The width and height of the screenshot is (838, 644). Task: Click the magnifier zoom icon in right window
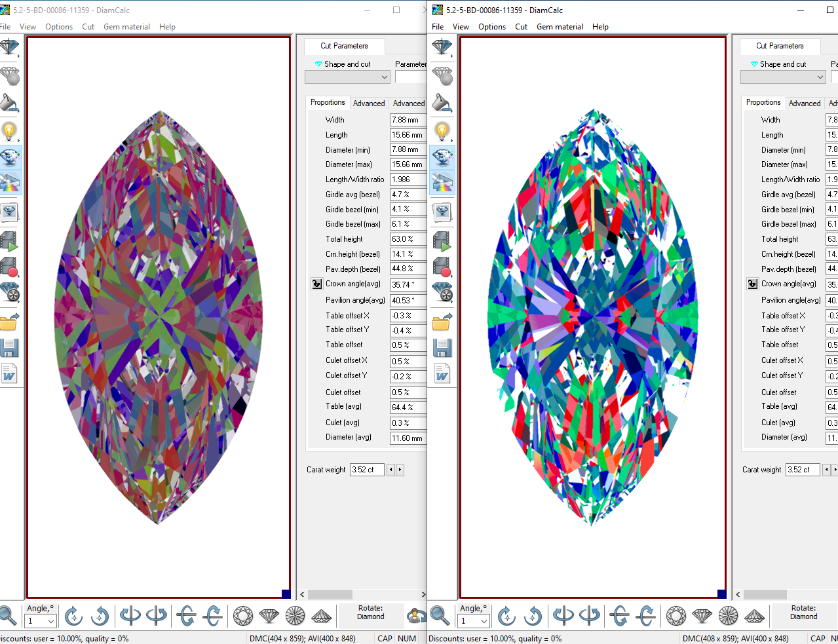click(440, 616)
